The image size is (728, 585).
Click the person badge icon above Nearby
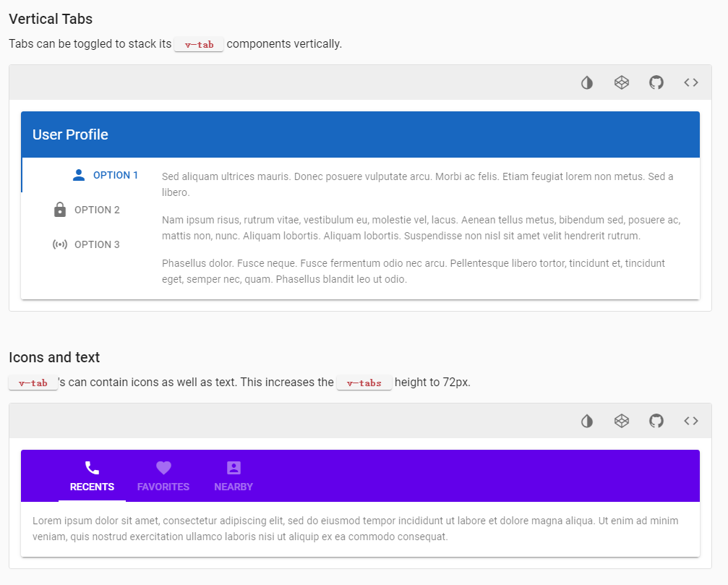233,467
